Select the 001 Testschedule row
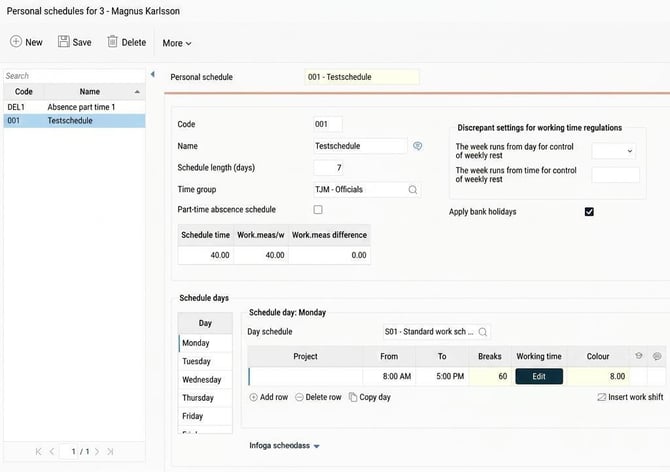Image resolution: width=670 pixels, height=472 pixels. [x=74, y=120]
